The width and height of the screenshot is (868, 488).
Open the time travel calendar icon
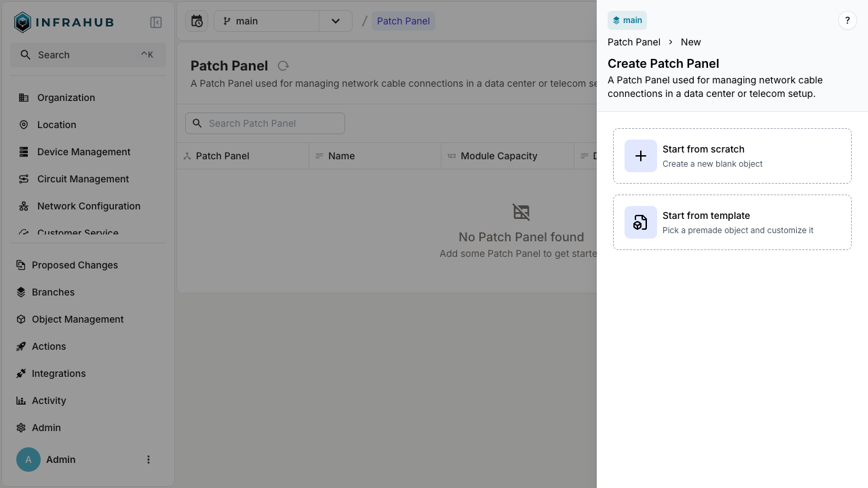click(x=197, y=21)
